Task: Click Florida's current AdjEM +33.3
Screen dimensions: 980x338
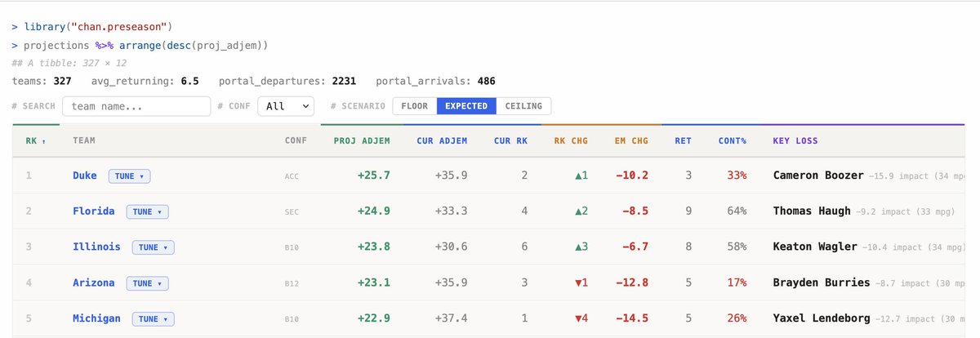Action: pyautogui.click(x=452, y=211)
